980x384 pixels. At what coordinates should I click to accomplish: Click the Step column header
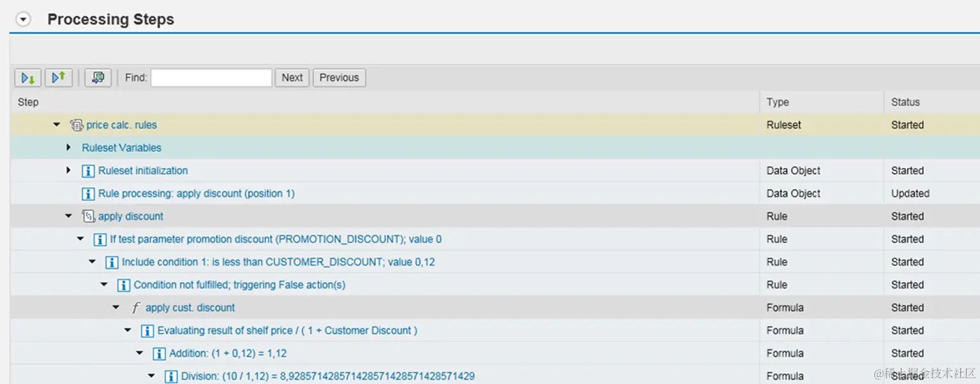coord(28,102)
